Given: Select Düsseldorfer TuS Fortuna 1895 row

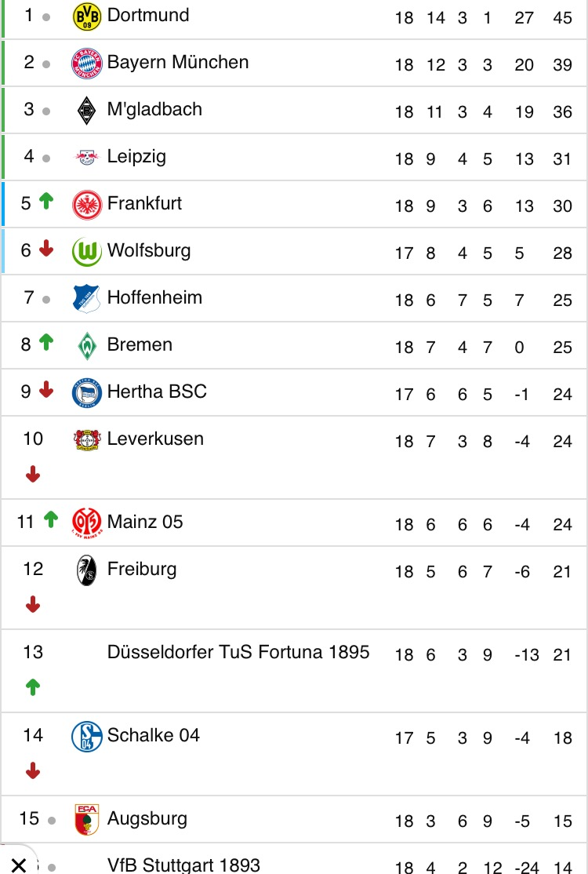Looking at the screenshot, I should point(294,671).
